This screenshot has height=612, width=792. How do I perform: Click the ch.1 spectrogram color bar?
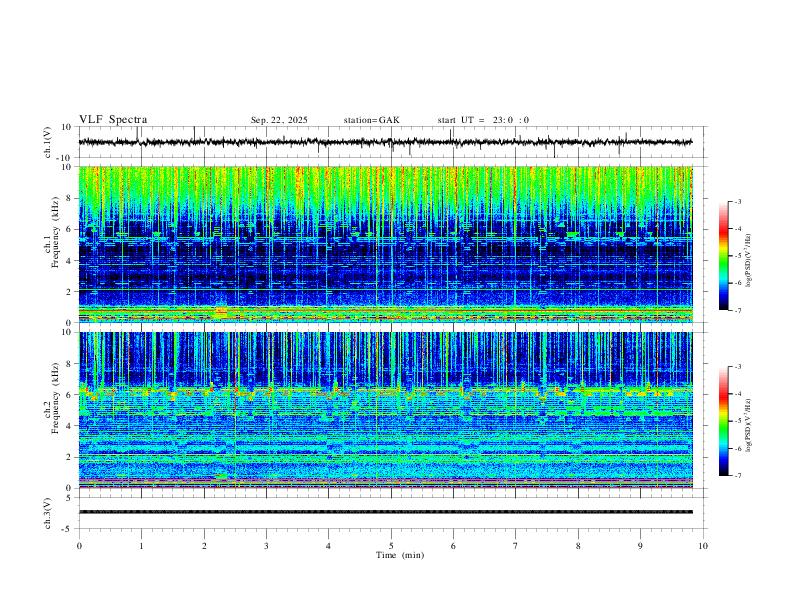pos(724,256)
